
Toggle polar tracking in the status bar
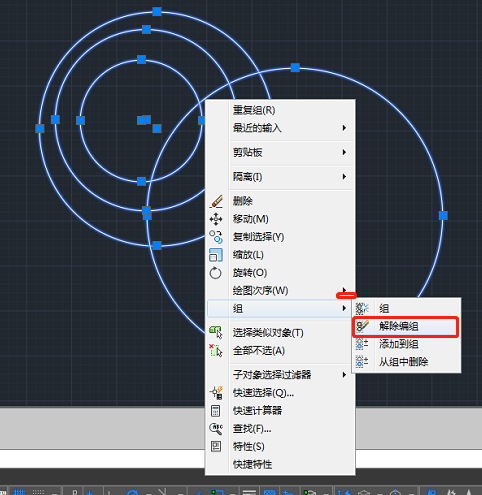132,492
